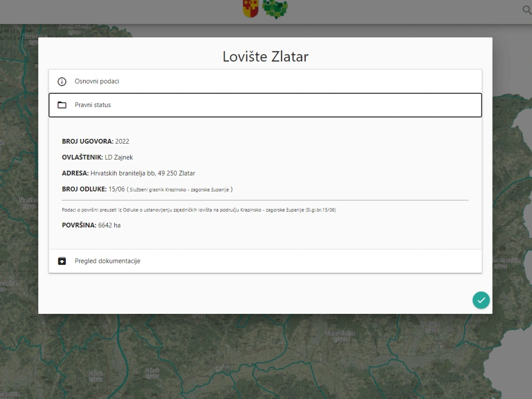
Task: Select the POVRŠINA value 6642 ha
Action: (109, 225)
